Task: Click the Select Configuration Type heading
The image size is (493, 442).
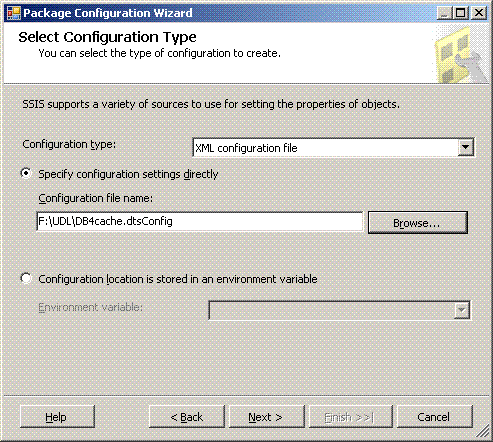Action: pos(107,37)
